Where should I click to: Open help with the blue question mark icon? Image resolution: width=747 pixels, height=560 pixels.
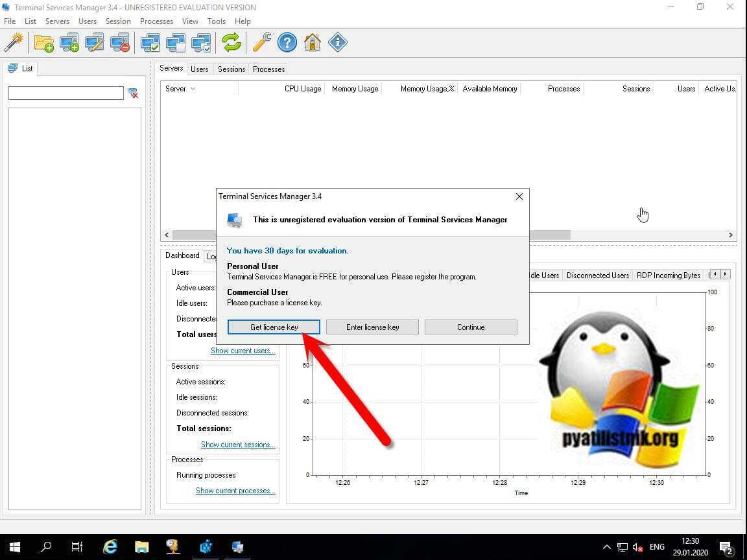pyautogui.click(x=287, y=43)
